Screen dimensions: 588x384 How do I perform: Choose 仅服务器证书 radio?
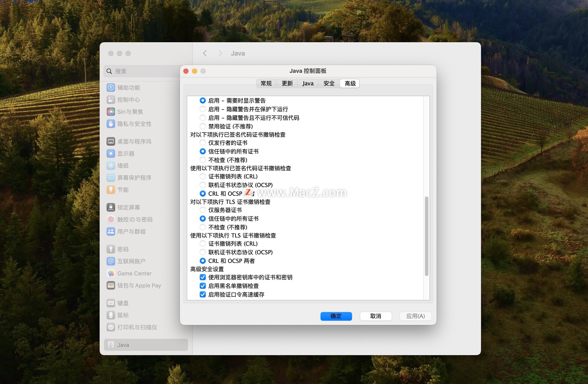[x=203, y=210]
